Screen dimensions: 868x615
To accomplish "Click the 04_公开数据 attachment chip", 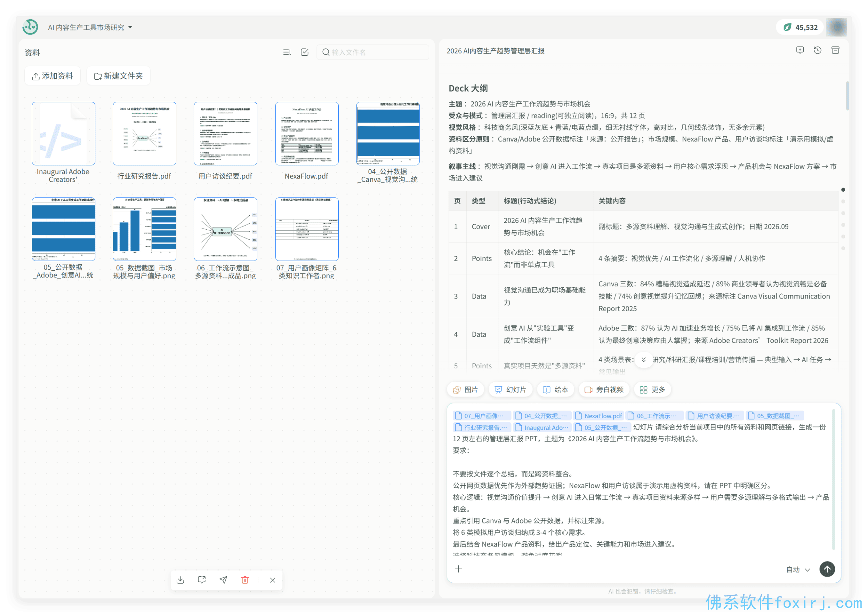I will tap(542, 416).
